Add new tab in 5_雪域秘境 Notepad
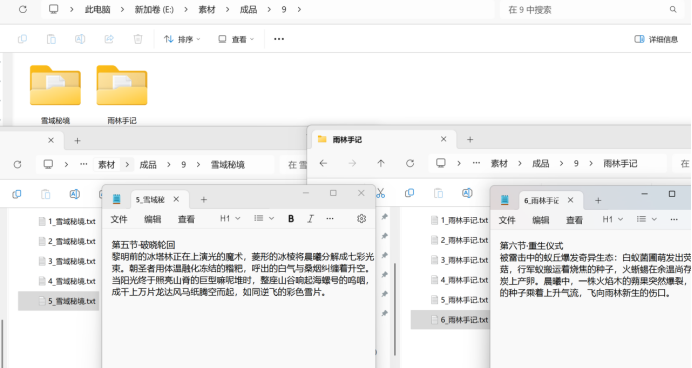The image size is (692, 368). tap(203, 200)
